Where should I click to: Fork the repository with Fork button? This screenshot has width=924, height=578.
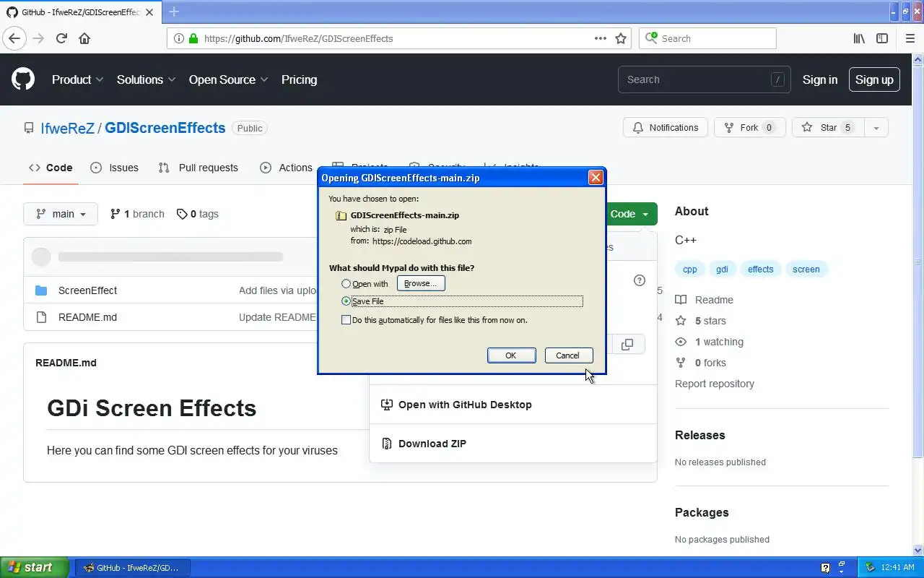[x=750, y=128]
